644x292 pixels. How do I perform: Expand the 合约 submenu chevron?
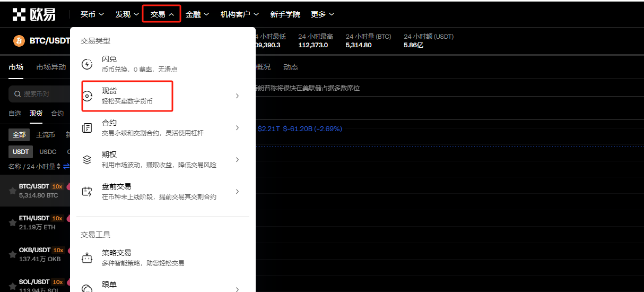point(237,128)
